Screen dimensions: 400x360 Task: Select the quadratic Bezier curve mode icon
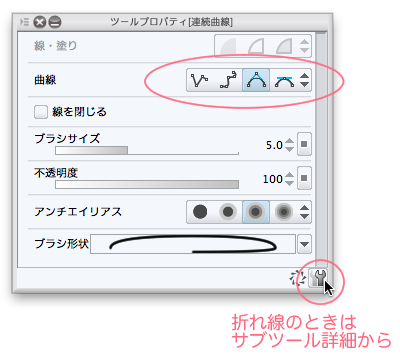(256, 80)
